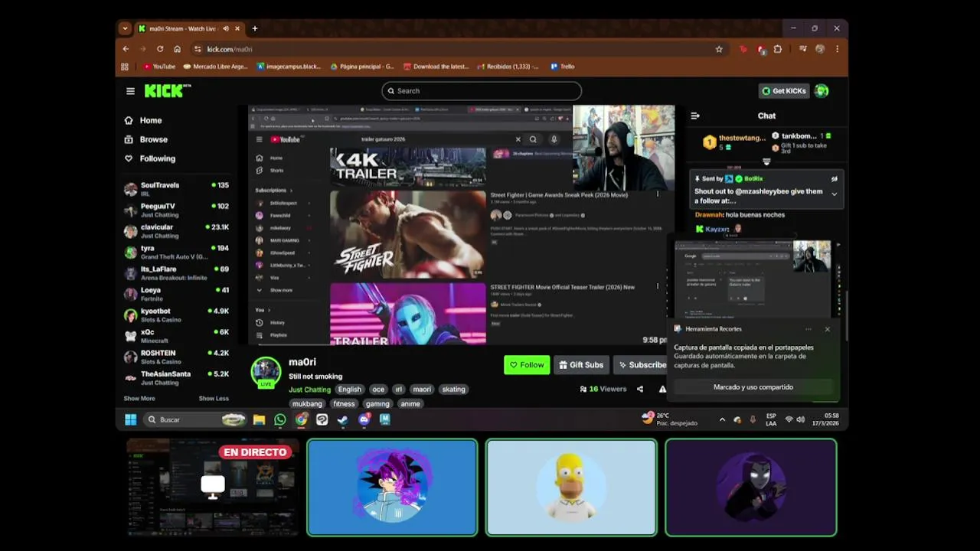Viewport: 980px width, 551px height.
Task: Click the Get KICKs button
Action: pos(784,91)
